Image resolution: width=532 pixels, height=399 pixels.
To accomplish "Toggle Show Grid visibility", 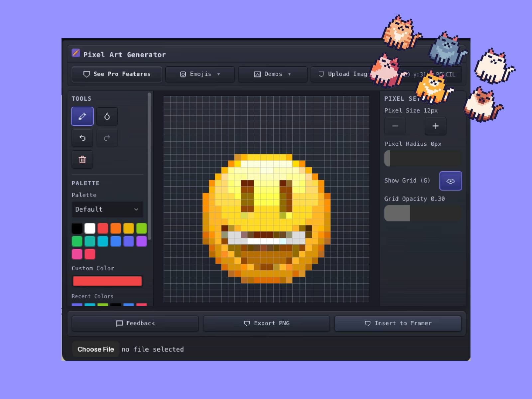I will pos(451,181).
